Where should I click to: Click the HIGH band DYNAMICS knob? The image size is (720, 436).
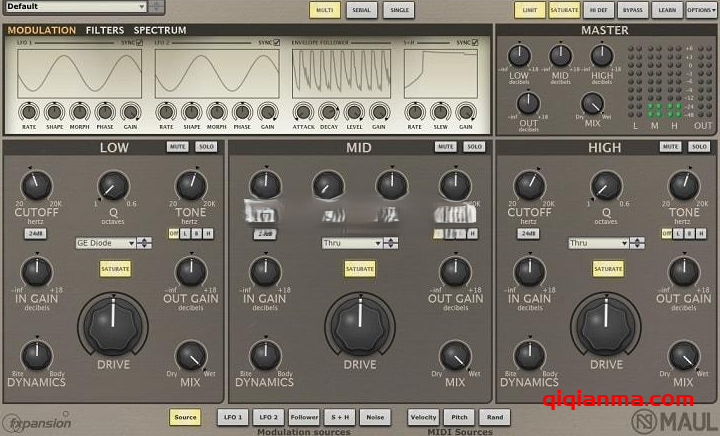529,356
